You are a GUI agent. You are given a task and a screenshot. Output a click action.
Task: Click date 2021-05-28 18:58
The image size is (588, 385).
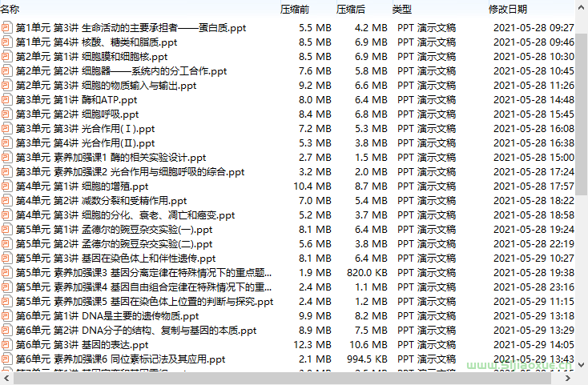(x=534, y=215)
